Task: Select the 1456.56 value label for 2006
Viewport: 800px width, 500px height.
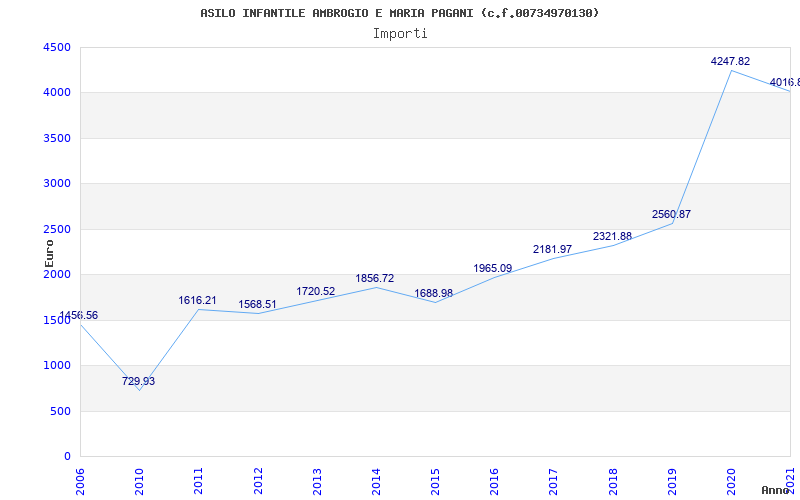Action: (x=79, y=315)
